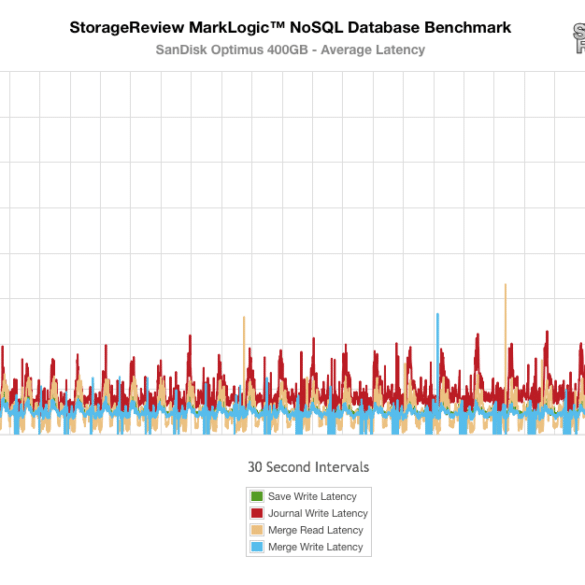Click the subtitle SanDisk Optimus 400GB - Average Latency
This screenshot has width=585, height=585.
point(290,50)
